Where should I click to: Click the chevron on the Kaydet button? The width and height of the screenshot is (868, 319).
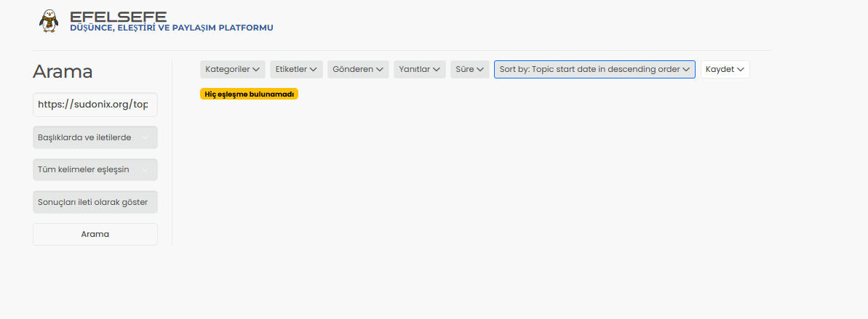[741, 70]
